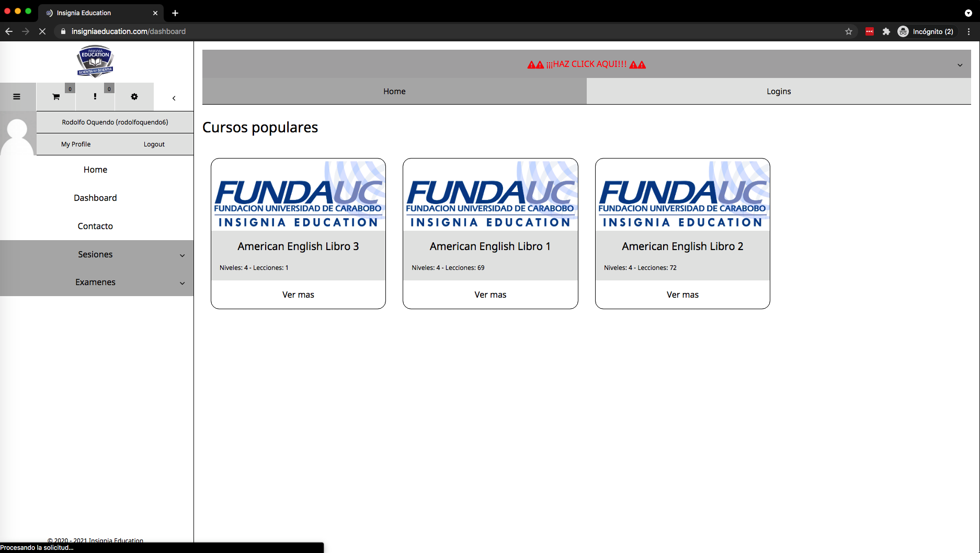Bookmark this page with the star icon
Image resolution: width=980 pixels, height=553 pixels.
click(848, 31)
